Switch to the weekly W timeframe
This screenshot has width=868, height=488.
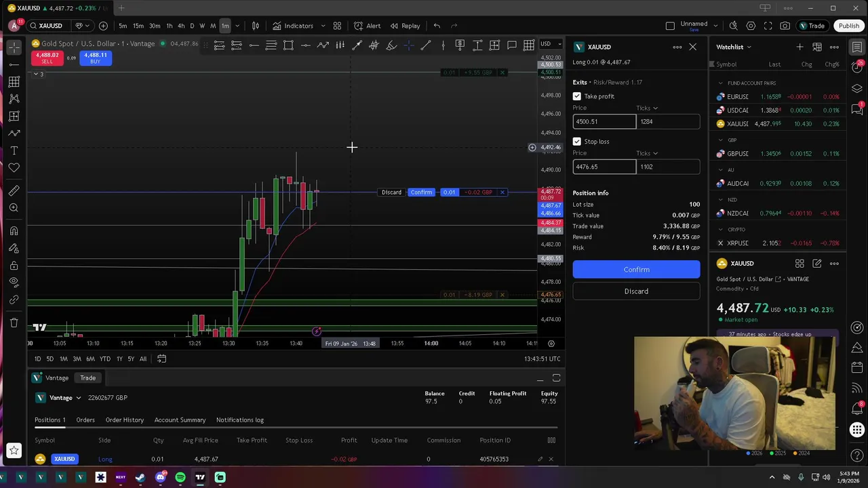pyautogui.click(x=202, y=26)
